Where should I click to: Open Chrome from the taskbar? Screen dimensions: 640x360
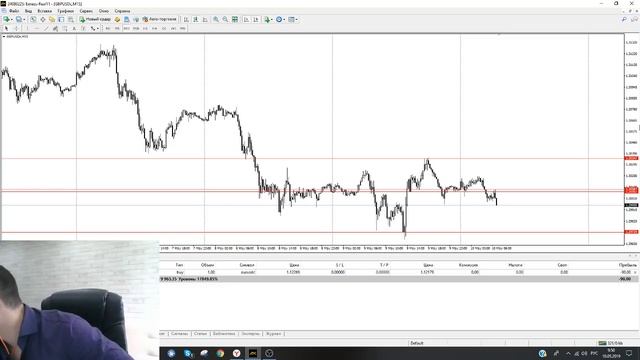click(x=220, y=353)
